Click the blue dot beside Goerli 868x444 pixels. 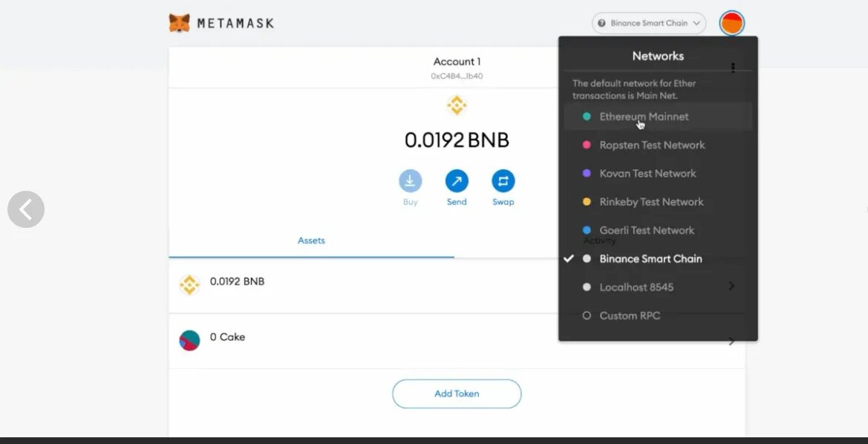coord(587,230)
